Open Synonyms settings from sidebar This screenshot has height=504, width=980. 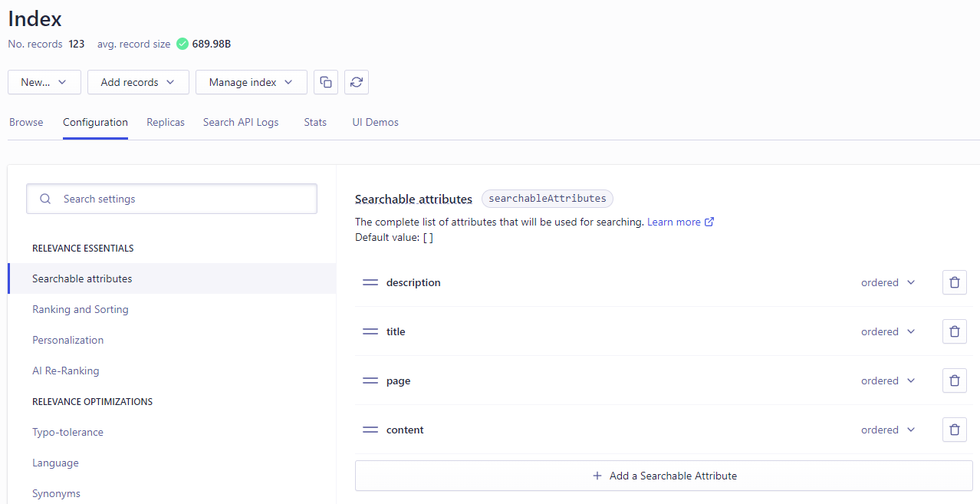click(x=54, y=493)
